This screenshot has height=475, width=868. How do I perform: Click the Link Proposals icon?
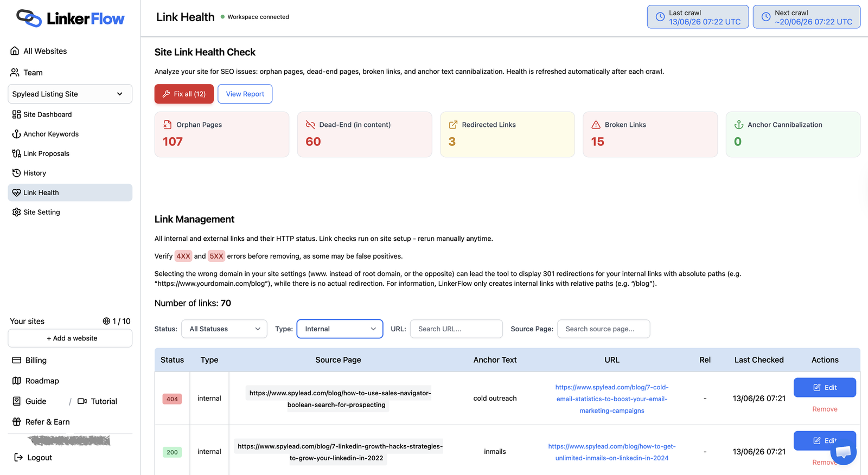[16, 153]
